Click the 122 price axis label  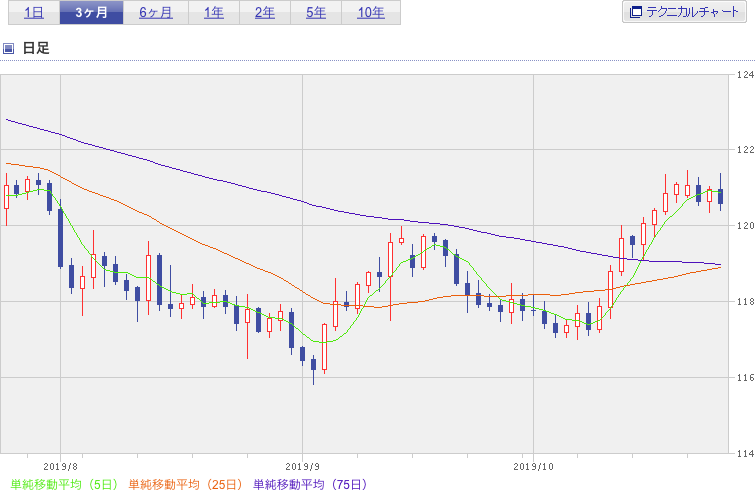[745, 150]
